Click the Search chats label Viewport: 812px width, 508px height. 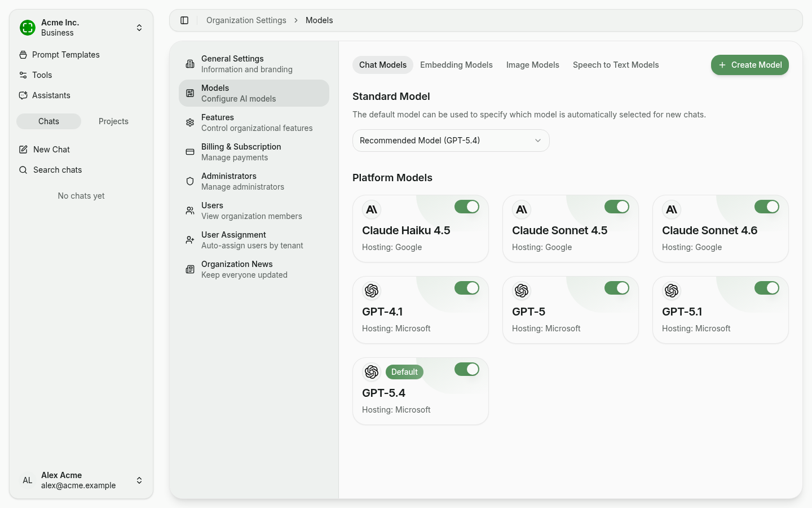point(58,170)
